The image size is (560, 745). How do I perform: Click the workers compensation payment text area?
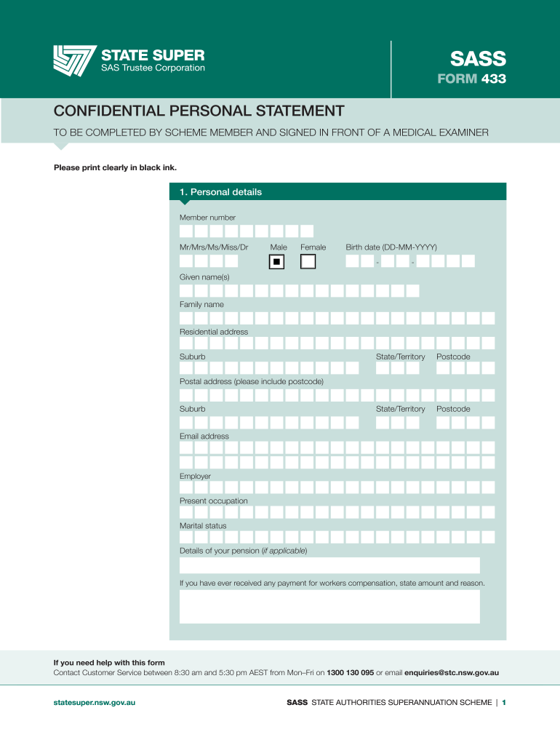[x=329, y=606]
